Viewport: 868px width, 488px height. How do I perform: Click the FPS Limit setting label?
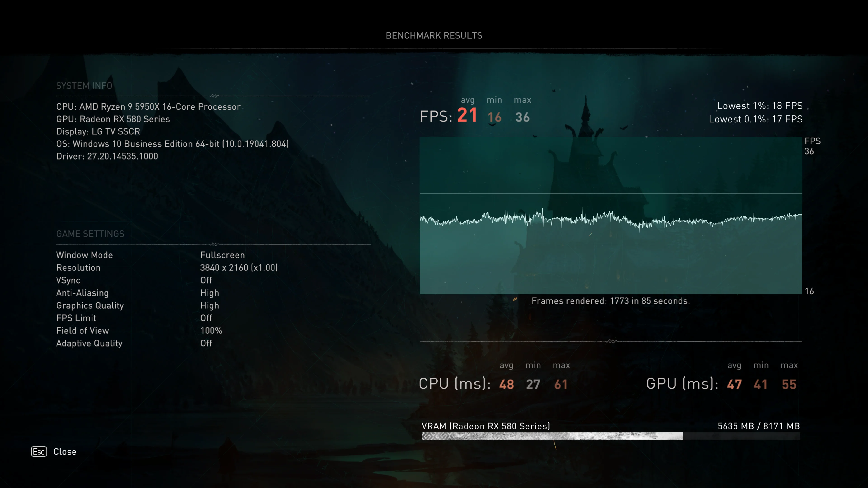tap(76, 318)
